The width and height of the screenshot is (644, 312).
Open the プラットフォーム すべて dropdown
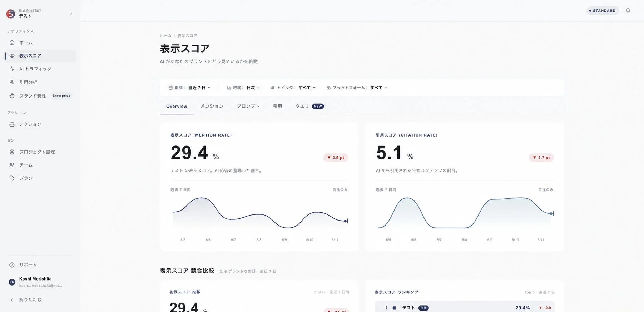coord(357,88)
